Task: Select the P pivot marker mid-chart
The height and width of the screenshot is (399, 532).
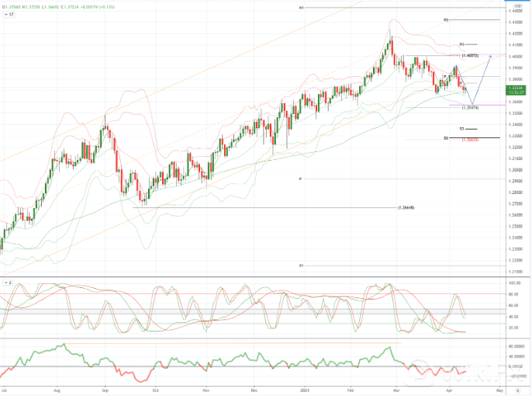Action: coord(299,179)
